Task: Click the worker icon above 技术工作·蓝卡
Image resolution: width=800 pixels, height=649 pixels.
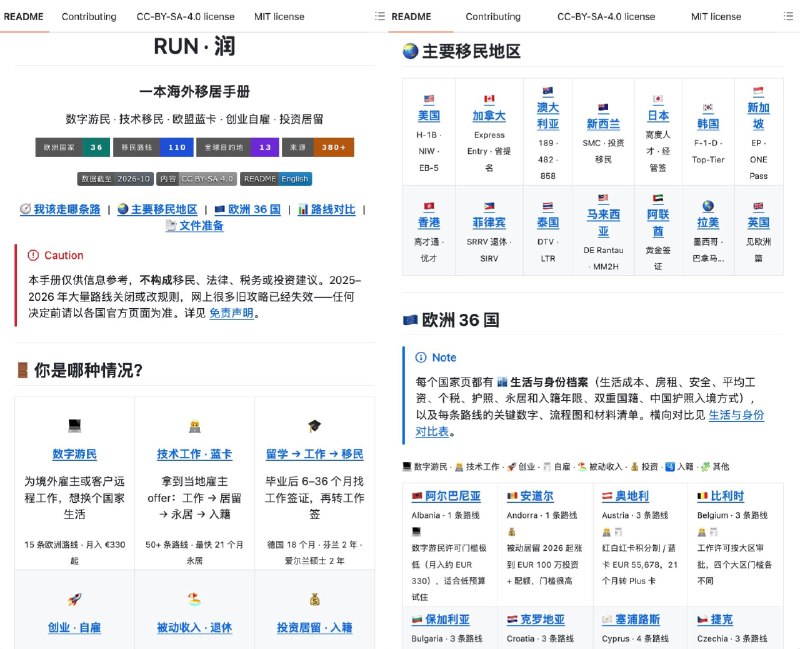Action: 194,426
